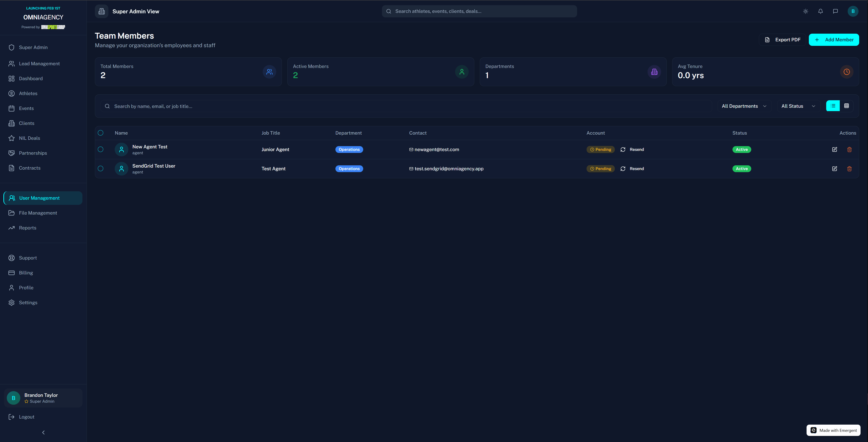Screen dimensions: 868x442
Task: Toggle the select-all header checkbox
Action: 101,133
